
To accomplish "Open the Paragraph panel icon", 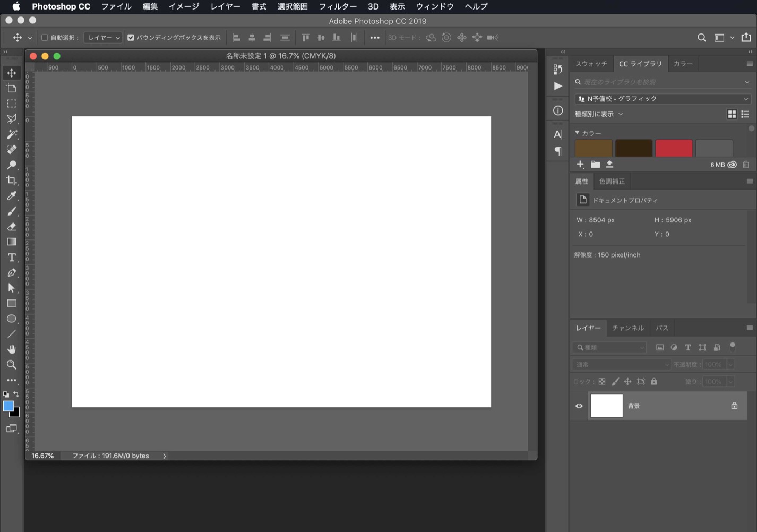I will click(558, 151).
